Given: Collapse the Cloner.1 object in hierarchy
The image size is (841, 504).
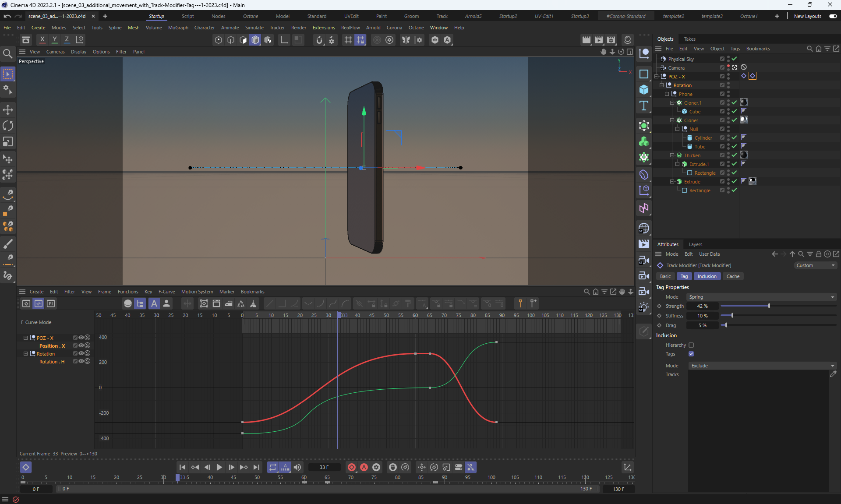Looking at the screenshot, I should click(672, 103).
